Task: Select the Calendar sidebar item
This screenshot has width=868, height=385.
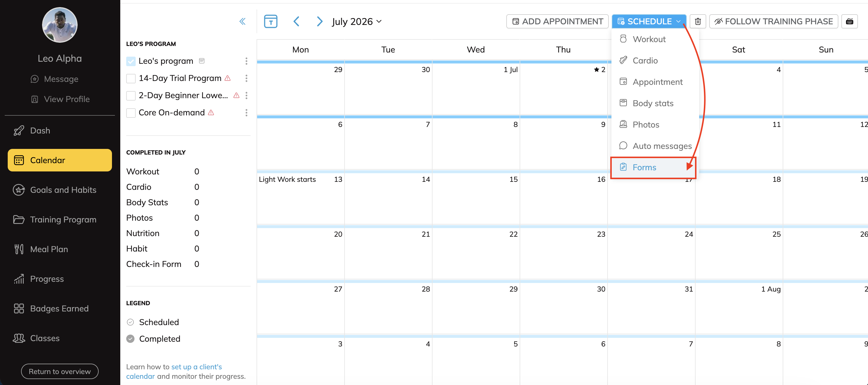Action: coord(60,160)
